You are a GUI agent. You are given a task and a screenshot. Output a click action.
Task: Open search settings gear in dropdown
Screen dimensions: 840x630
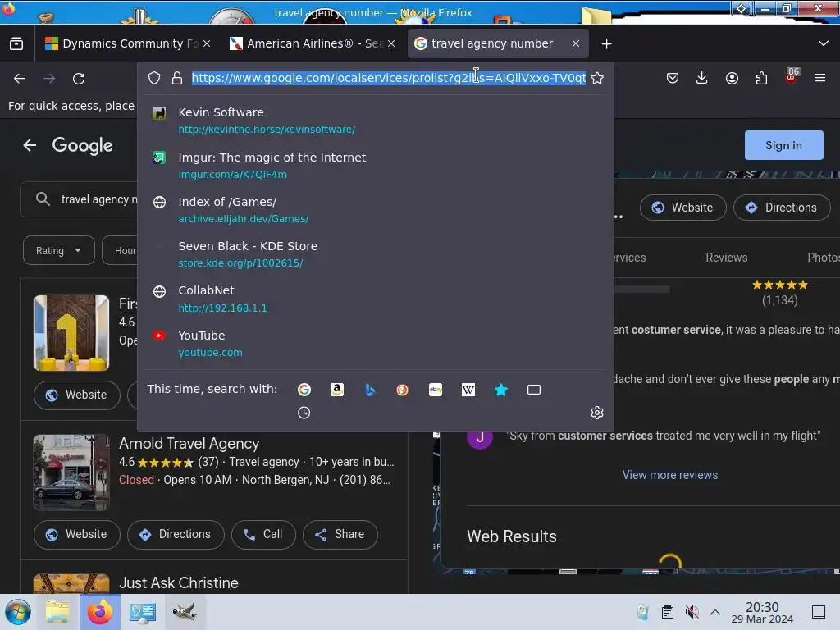[597, 413]
